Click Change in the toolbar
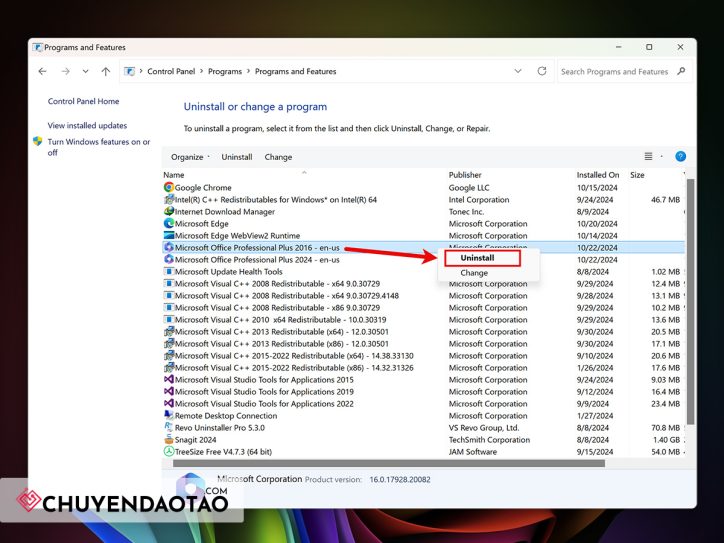724x543 pixels. click(278, 157)
